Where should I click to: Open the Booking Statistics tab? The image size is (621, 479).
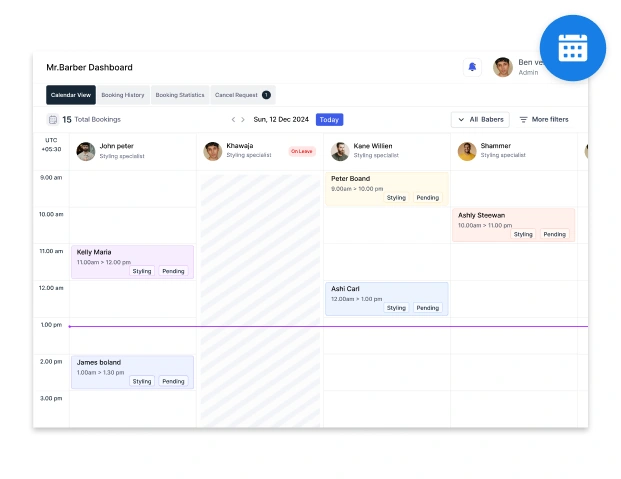(180, 95)
